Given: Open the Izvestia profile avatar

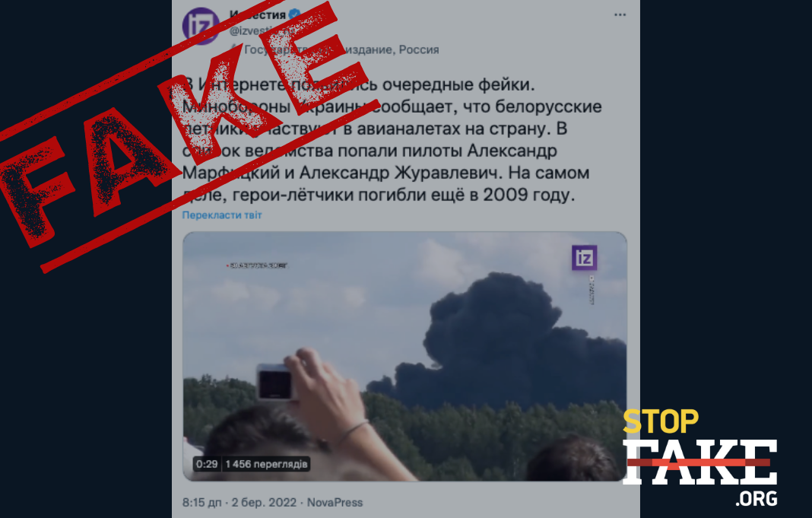Looking at the screenshot, I should click(x=201, y=26).
